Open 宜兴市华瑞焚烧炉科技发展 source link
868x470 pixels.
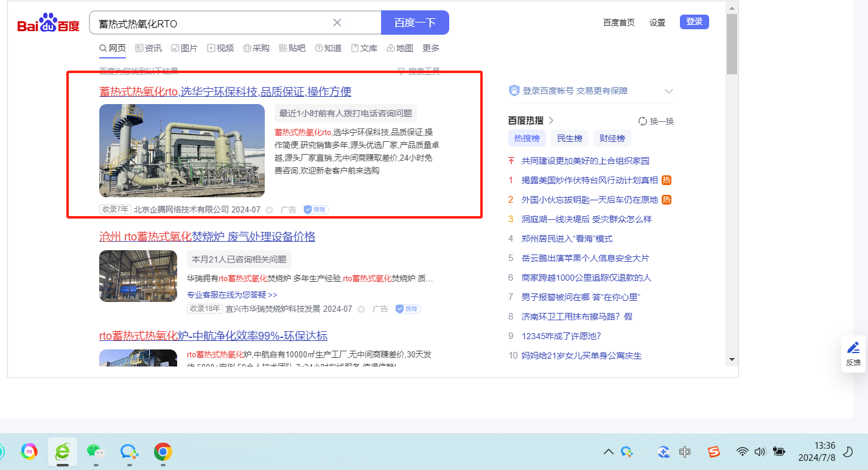pyautogui.click(x=273, y=309)
